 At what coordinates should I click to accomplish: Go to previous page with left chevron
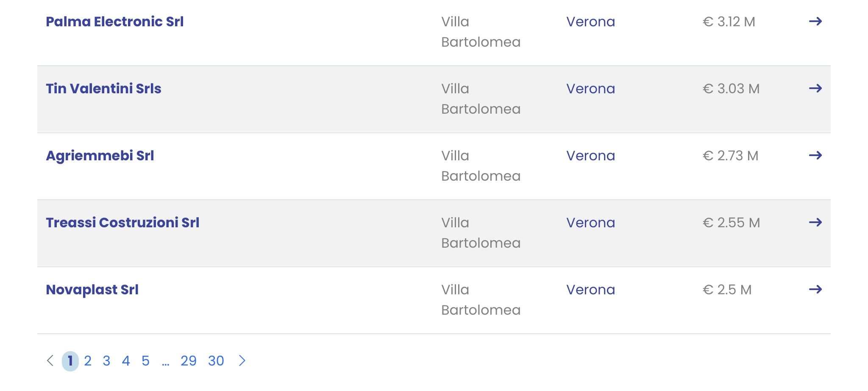50,360
